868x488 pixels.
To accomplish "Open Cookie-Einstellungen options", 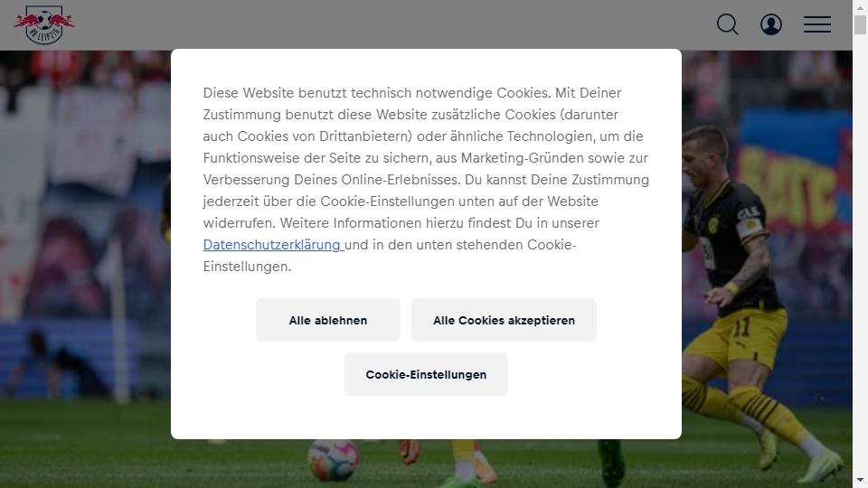I will (426, 374).
